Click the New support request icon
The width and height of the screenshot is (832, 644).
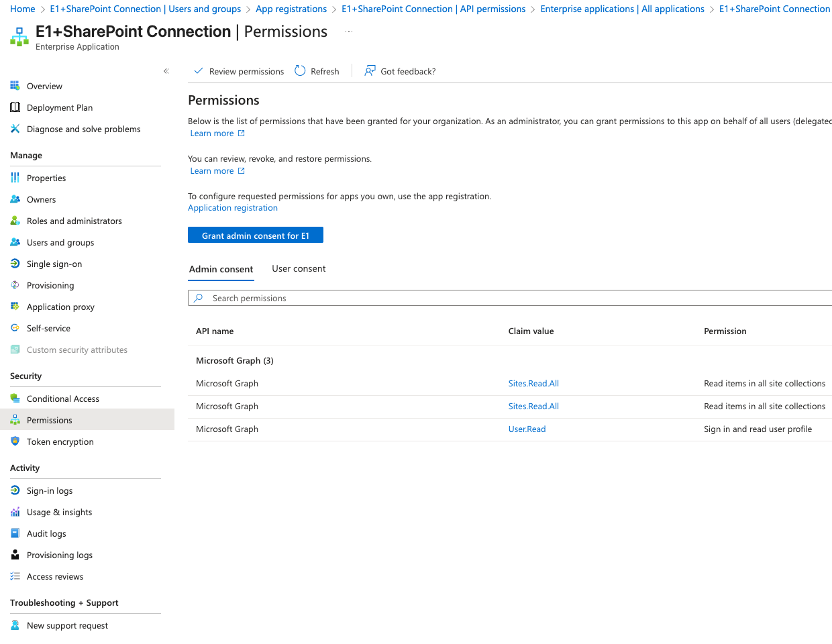(x=15, y=625)
